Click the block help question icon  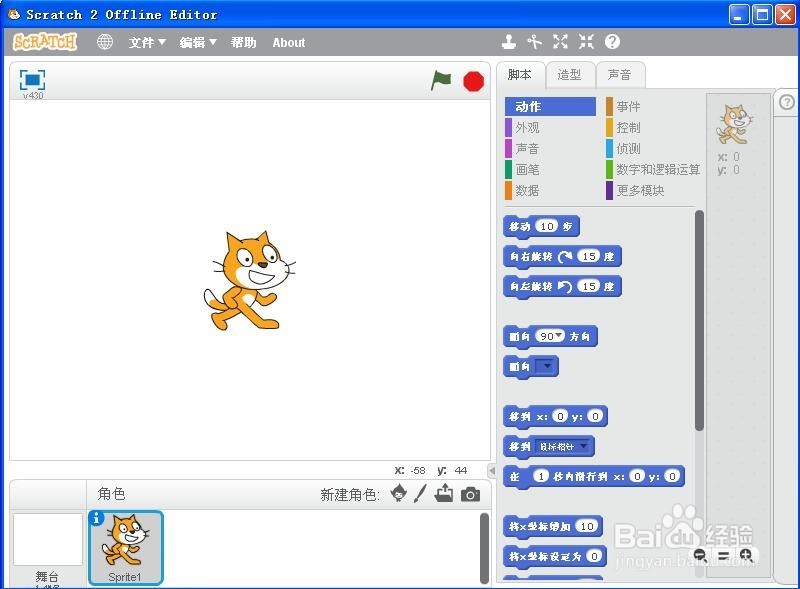point(612,42)
